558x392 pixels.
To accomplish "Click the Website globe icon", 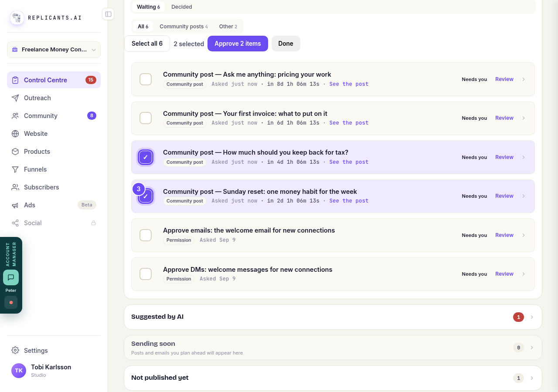I will pos(15,134).
